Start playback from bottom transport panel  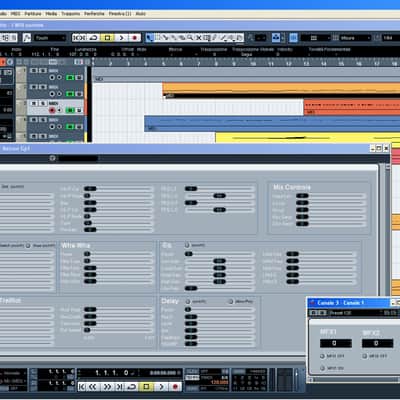(161, 387)
